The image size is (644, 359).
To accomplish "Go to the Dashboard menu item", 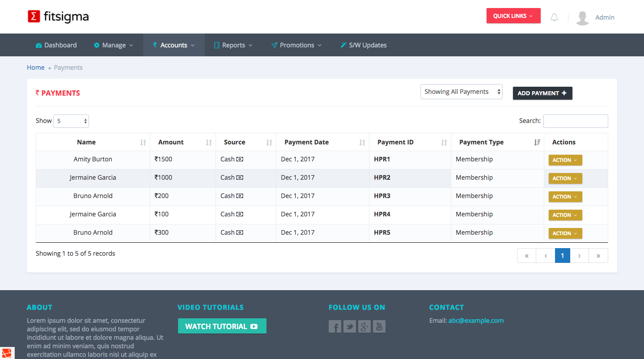I will (x=56, y=45).
